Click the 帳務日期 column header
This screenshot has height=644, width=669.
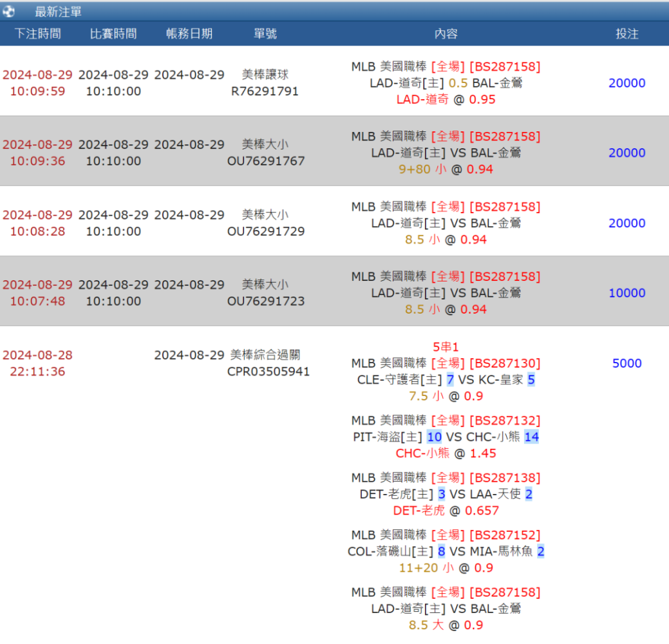pos(189,33)
